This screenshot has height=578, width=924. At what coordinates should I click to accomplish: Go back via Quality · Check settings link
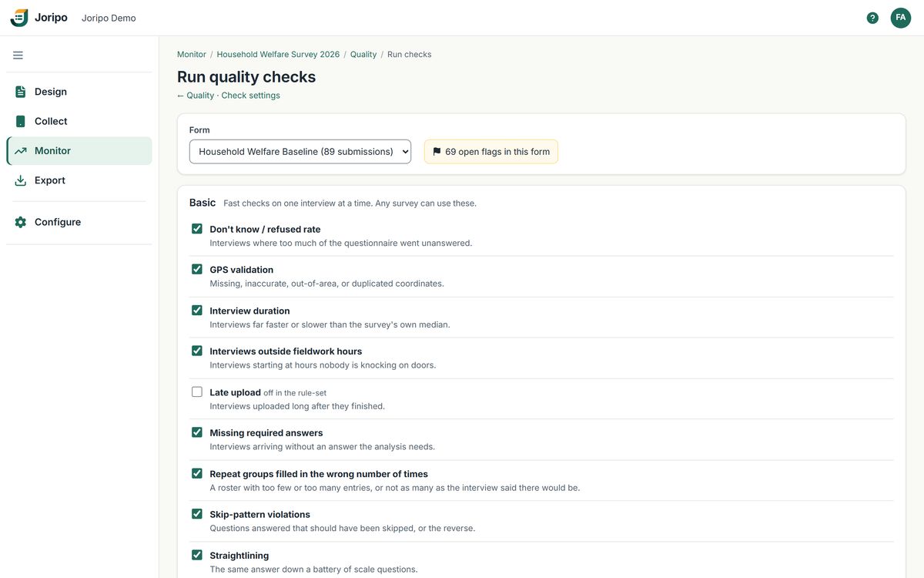click(229, 96)
